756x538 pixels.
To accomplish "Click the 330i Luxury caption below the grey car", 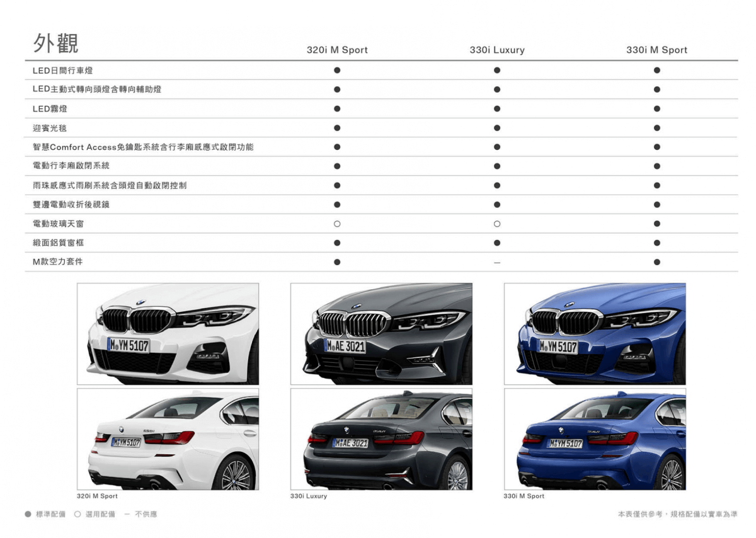I will pyautogui.click(x=309, y=496).
